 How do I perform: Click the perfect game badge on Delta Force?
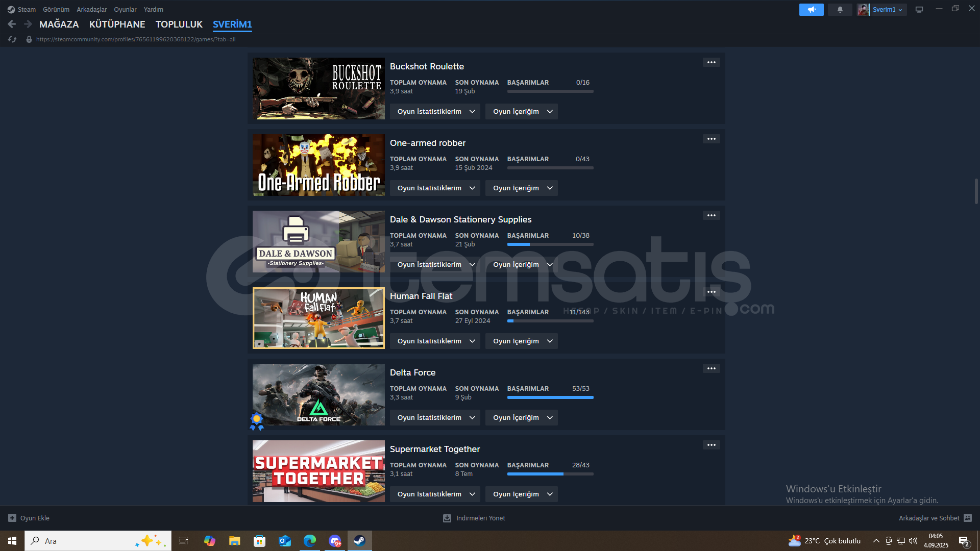(x=257, y=421)
